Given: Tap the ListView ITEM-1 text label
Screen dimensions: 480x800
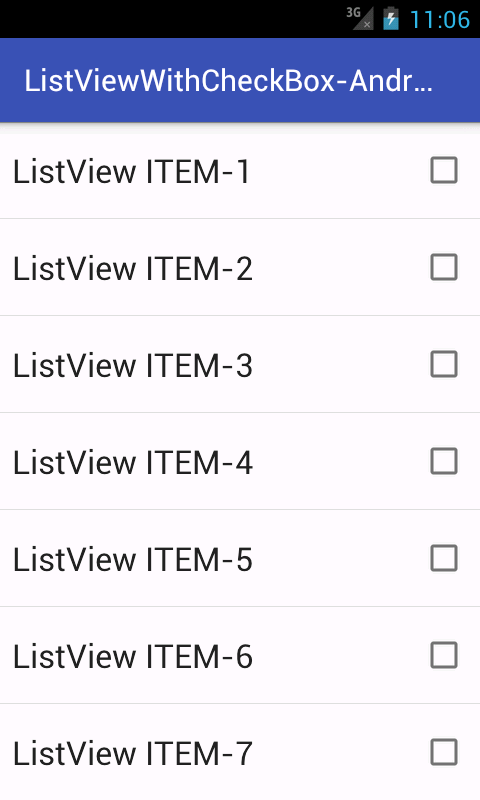Looking at the screenshot, I should pyautogui.click(x=132, y=171).
